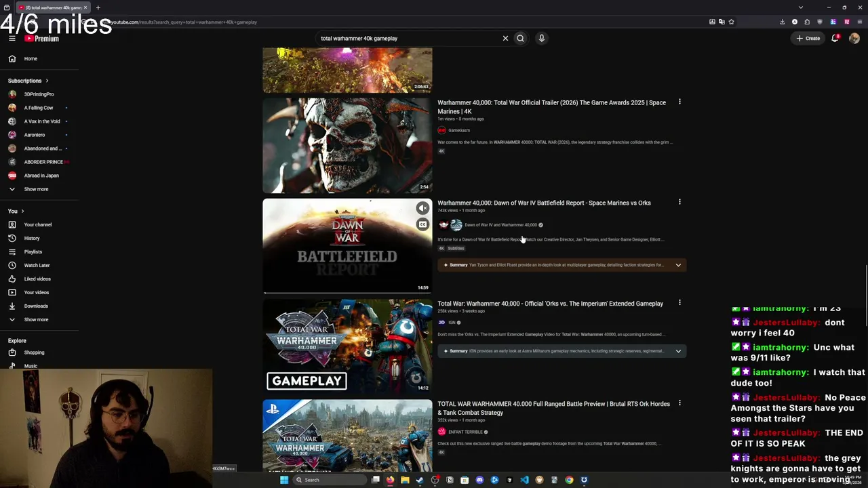The width and height of the screenshot is (868, 488).
Task: Open more options for Dawn of War IV video
Action: pos(679,202)
